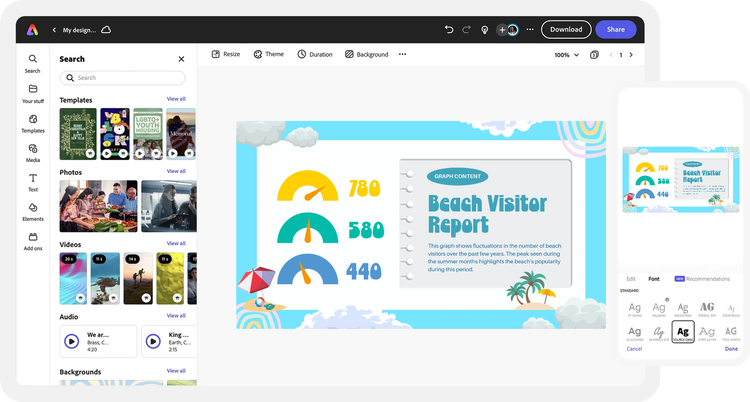The width and height of the screenshot is (750, 402).
Task: Open the pages grid view icon
Action: pyautogui.click(x=594, y=55)
